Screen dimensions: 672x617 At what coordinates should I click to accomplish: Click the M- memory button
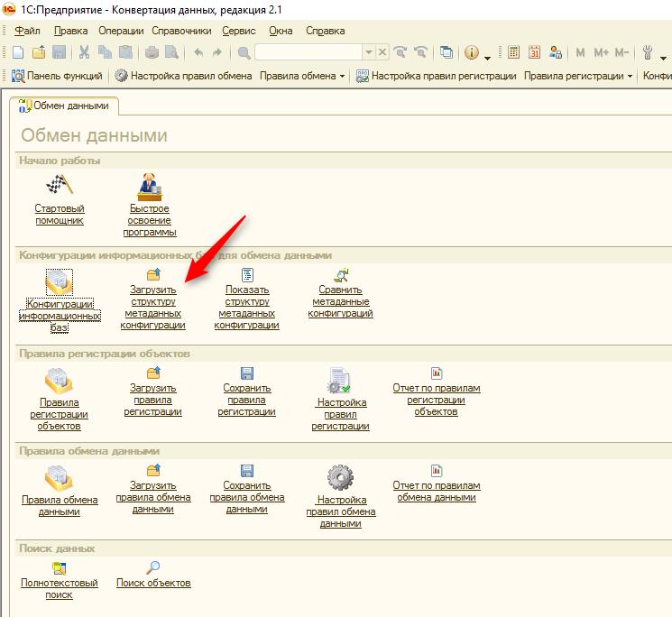point(621,52)
